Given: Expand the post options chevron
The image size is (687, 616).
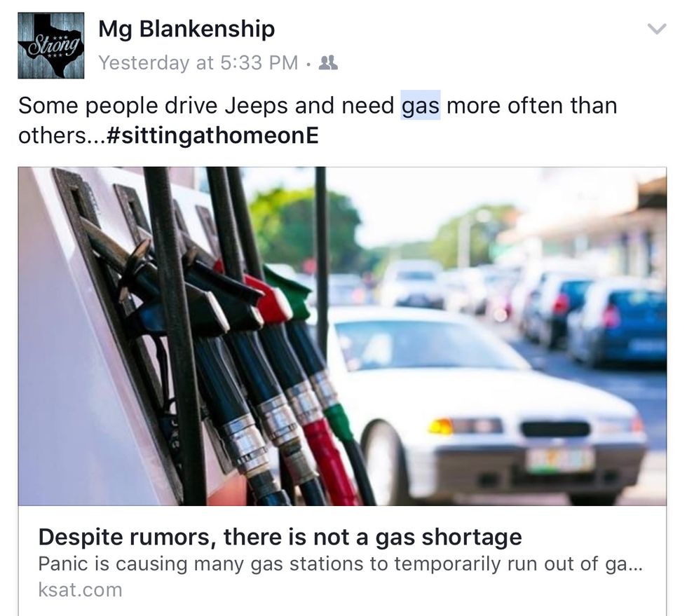Looking at the screenshot, I should click(657, 29).
